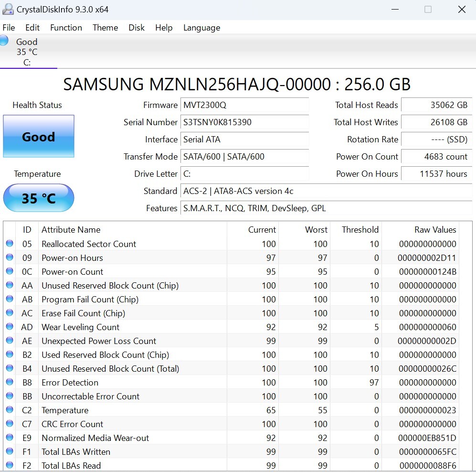Open the File menu

coord(9,28)
